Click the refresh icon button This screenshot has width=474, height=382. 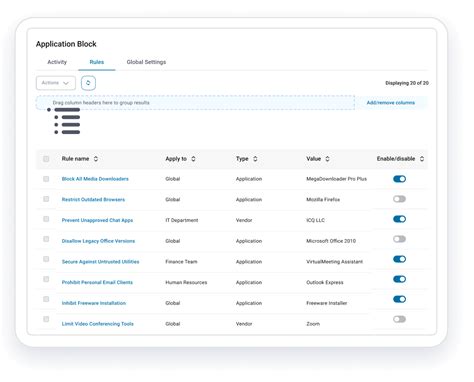click(88, 83)
